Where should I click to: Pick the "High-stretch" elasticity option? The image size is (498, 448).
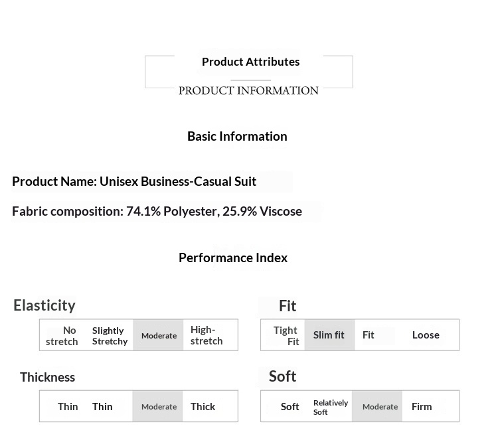point(207,335)
